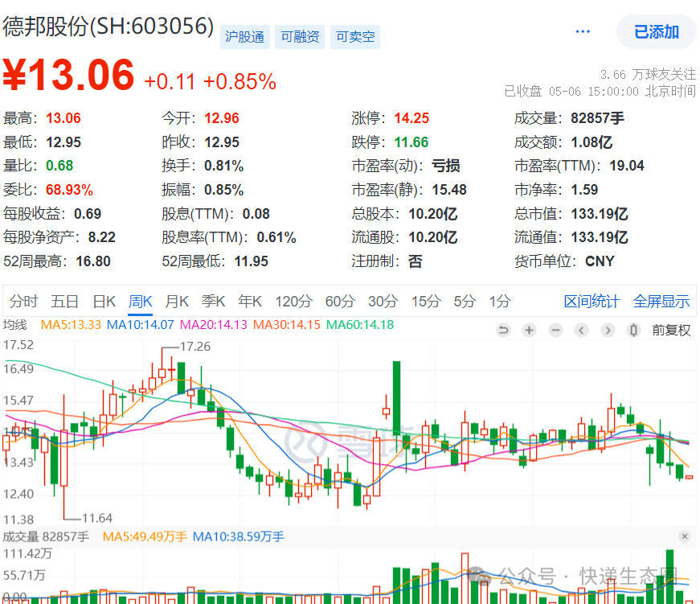Viewport: 700px width, 604px height.
Task: Move chart left with left chevron icon
Action: point(581,330)
